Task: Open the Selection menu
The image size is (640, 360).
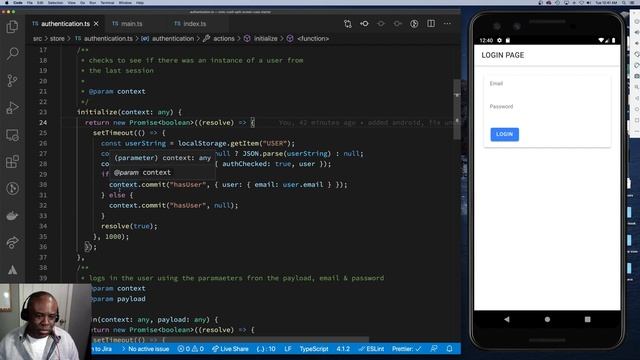Action: 56,2
